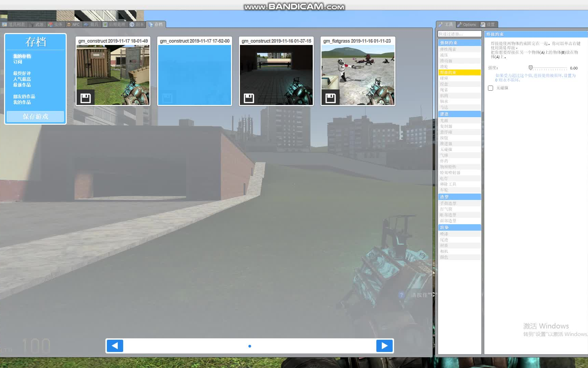588x368 pixels.
Task: Switch to the Options tab
Action: tap(467, 24)
